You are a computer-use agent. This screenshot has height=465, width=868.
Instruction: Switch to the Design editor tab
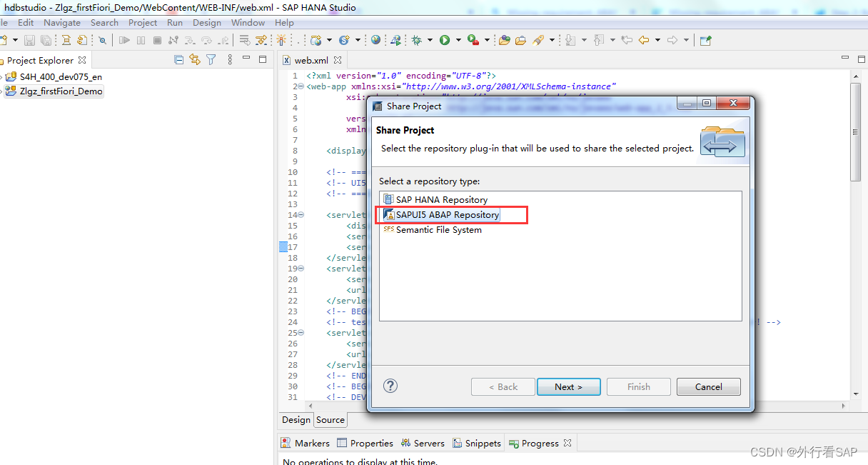click(296, 420)
